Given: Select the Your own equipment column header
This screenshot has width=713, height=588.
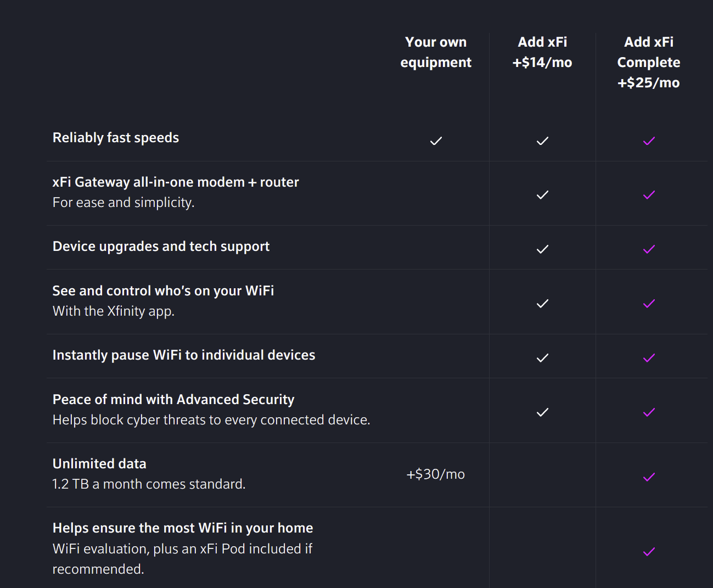Looking at the screenshot, I should click(436, 52).
